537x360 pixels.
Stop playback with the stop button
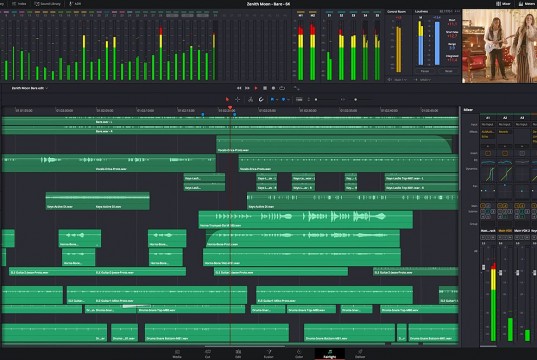pos(265,88)
